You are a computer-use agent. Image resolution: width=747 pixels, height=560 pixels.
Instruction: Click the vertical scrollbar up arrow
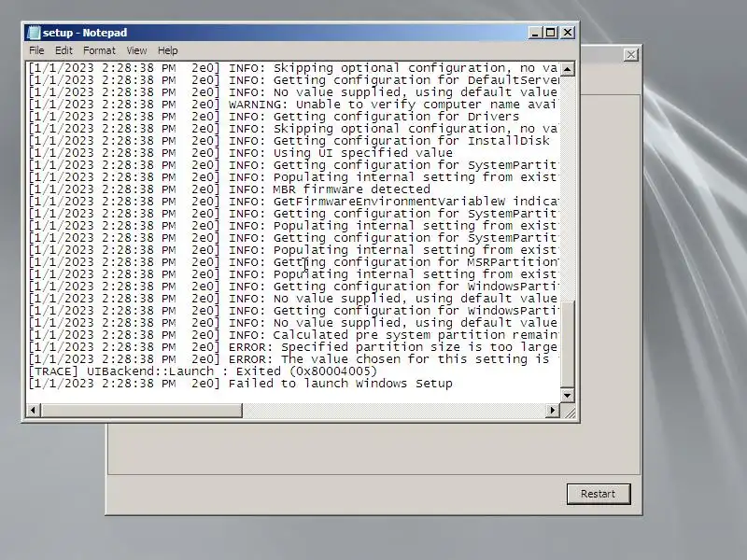point(567,69)
